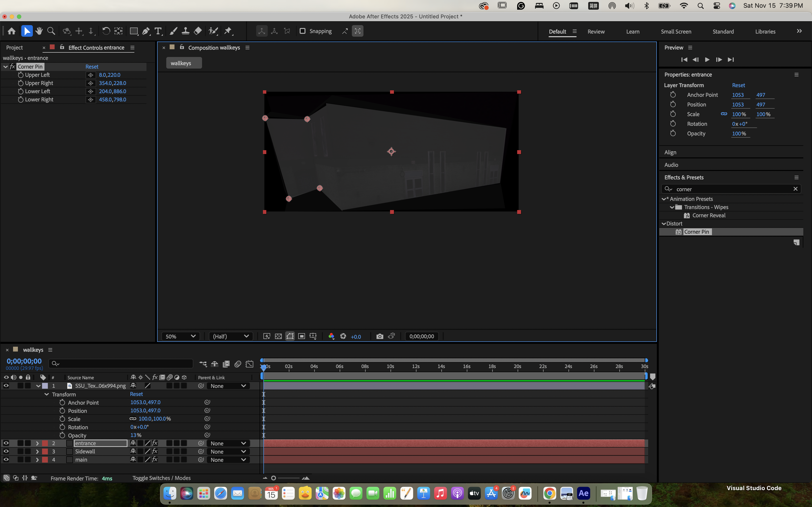Collapse the Corner Pin effect

tap(5, 67)
